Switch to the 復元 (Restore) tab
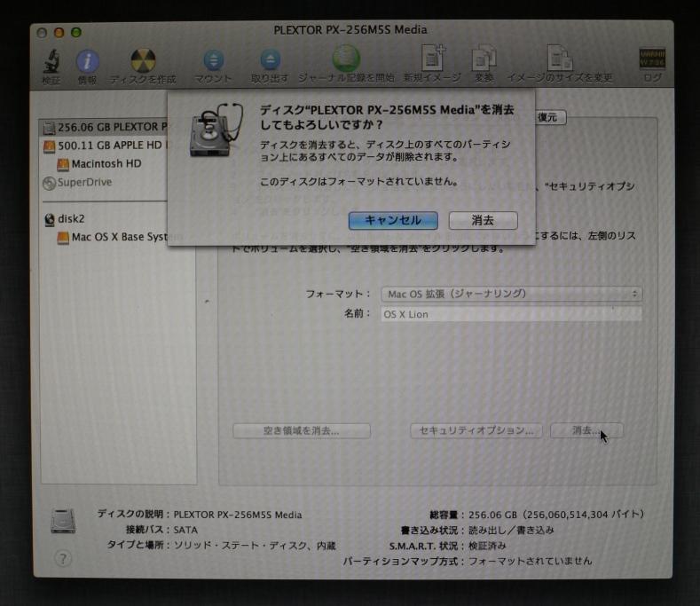700x606 pixels. coord(547,117)
